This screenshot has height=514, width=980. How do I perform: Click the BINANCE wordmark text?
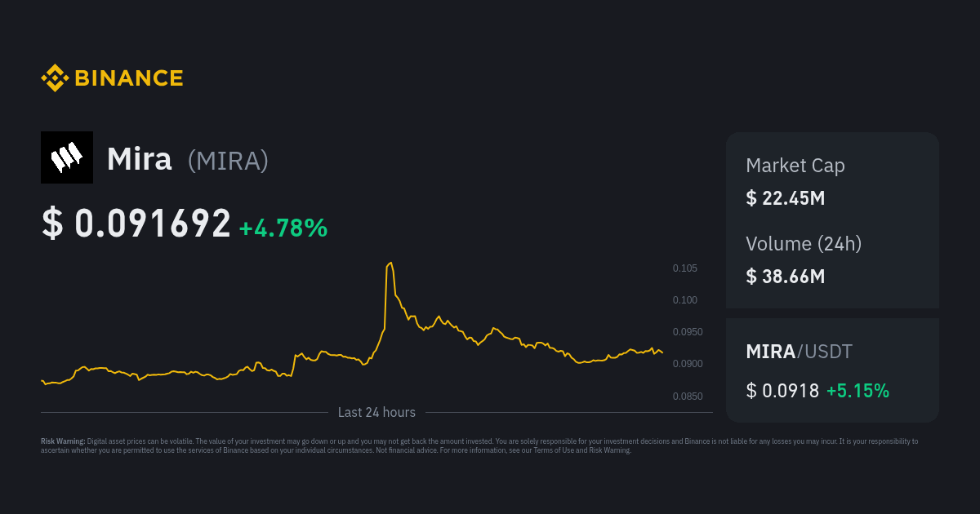(x=129, y=78)
